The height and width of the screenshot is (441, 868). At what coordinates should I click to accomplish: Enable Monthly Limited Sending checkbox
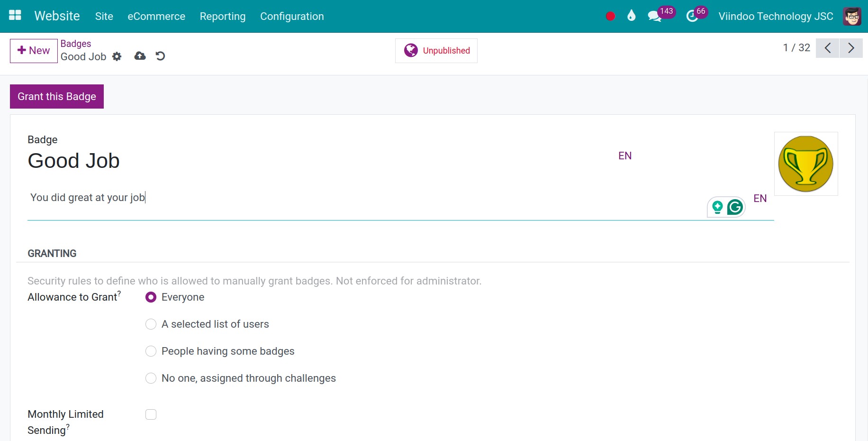tap(151, 414)
